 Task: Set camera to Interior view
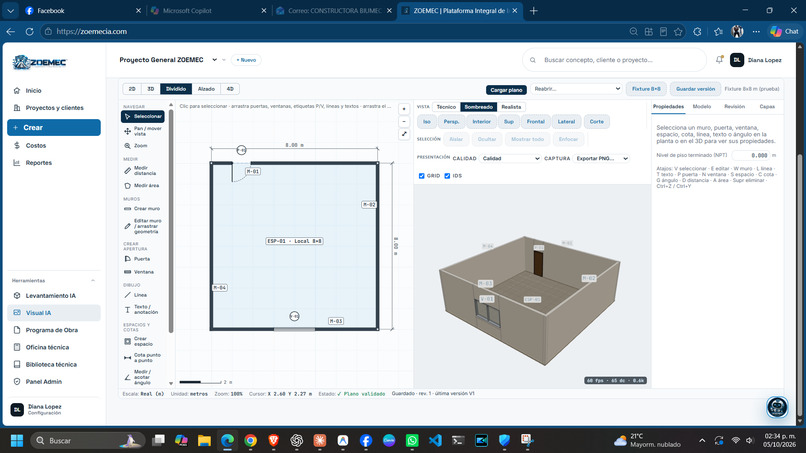coord(482,122)
